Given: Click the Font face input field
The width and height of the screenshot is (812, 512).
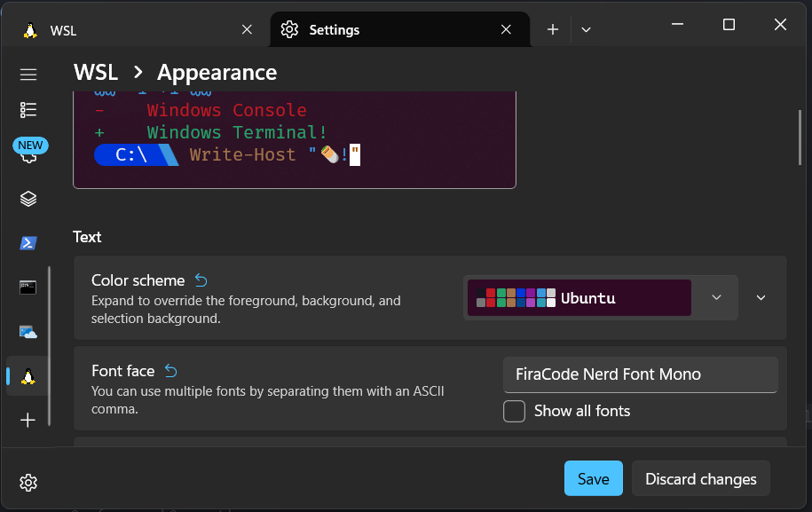Looking at the screenshot, I should tap(641, 374).
